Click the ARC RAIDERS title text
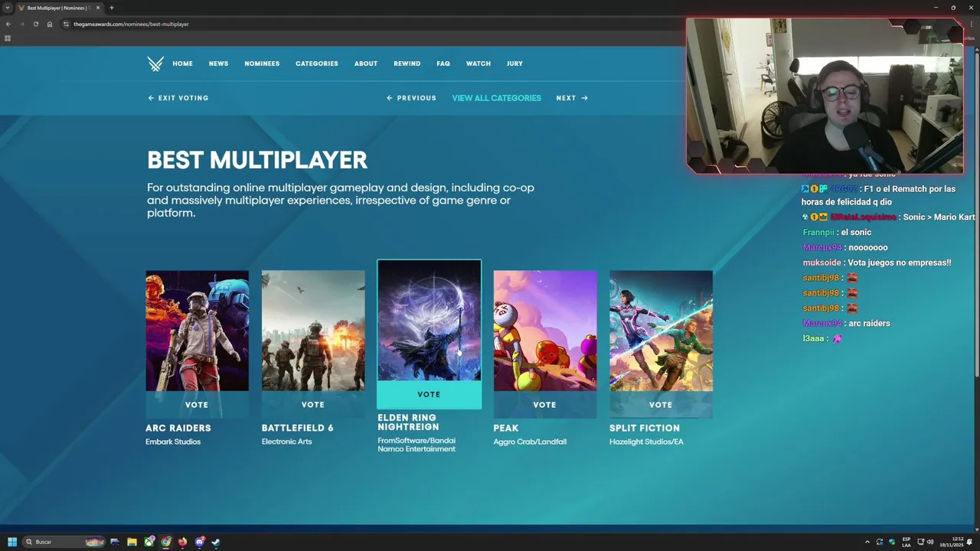This screenshot has height=551, width=980. [x=178, y=428]
